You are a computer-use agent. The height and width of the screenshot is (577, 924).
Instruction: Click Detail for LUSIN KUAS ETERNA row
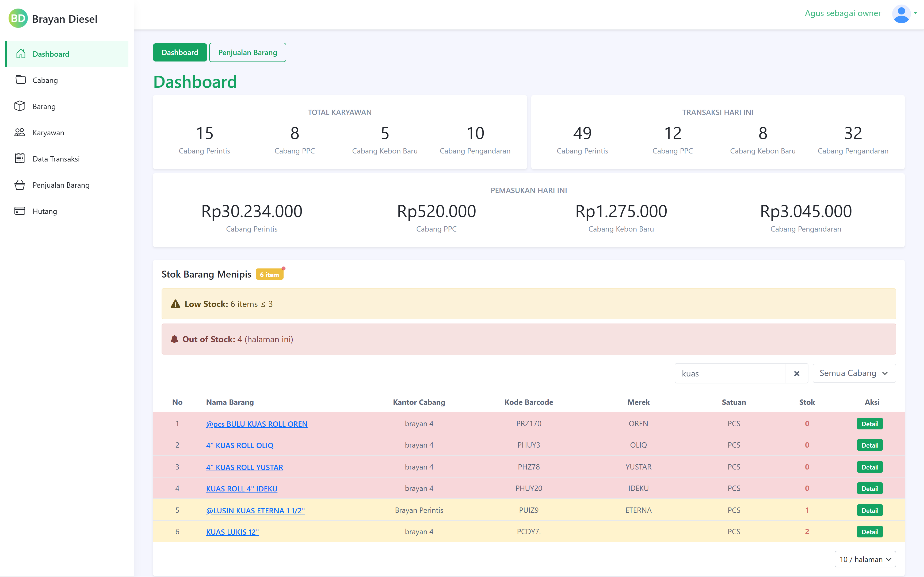pos(870,510)
